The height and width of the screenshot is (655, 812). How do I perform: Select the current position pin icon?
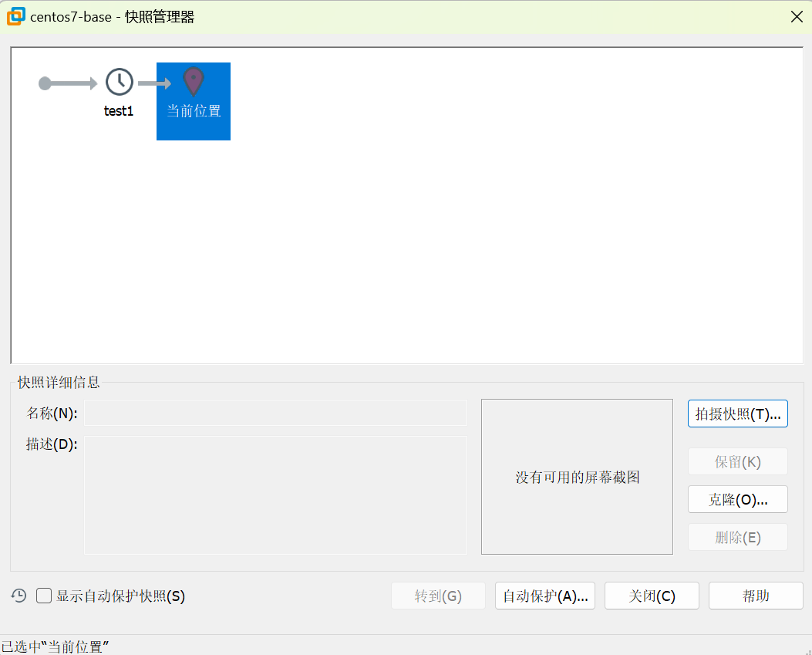(193, 81)
